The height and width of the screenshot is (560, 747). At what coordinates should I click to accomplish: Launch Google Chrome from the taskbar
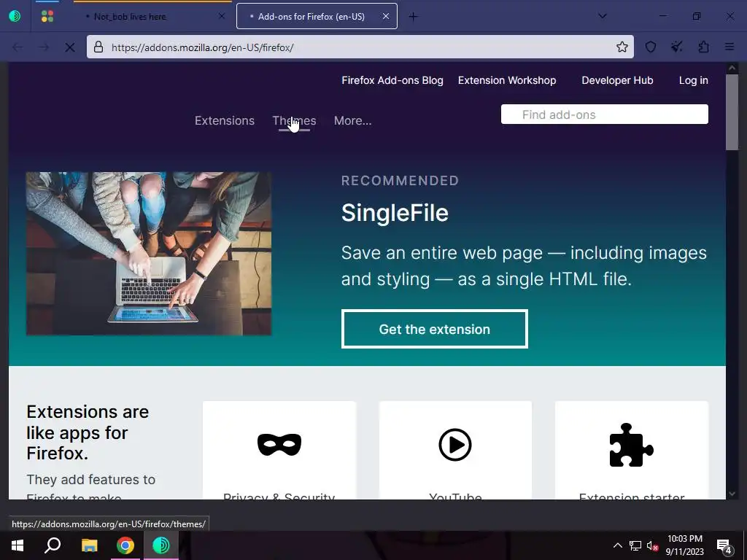coord(125,545)
